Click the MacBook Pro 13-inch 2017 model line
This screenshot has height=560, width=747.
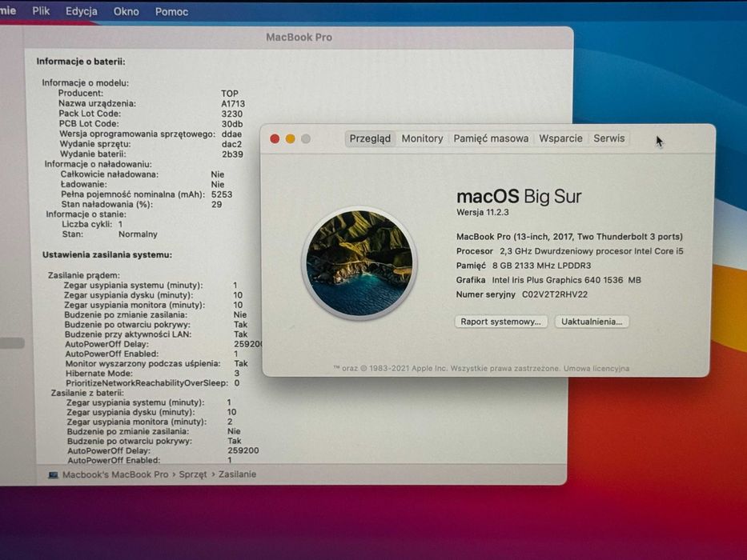[569, 237]
